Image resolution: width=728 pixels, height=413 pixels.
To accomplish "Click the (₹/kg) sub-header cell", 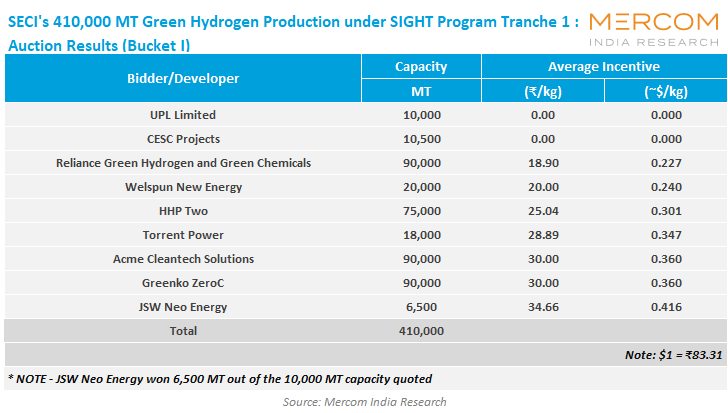I will pos(543,91).
